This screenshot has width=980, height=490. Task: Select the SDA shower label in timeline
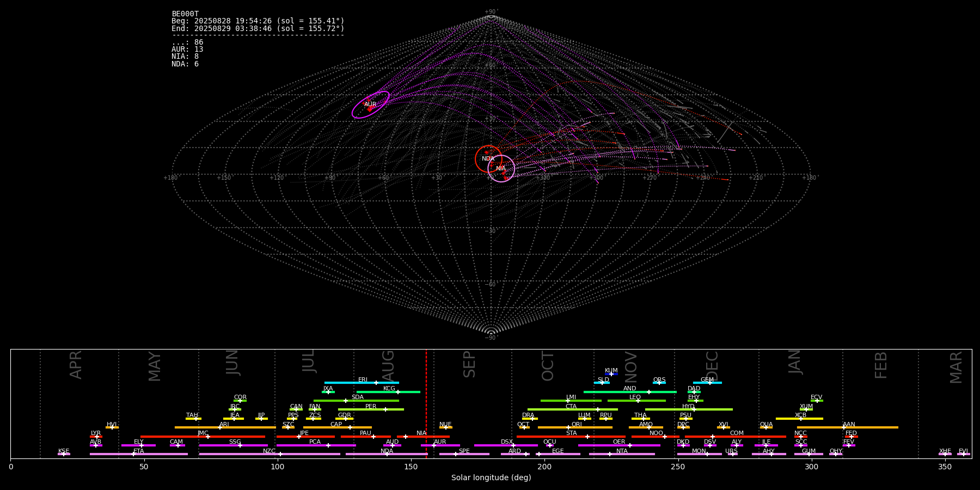click(x=358, y=397)
